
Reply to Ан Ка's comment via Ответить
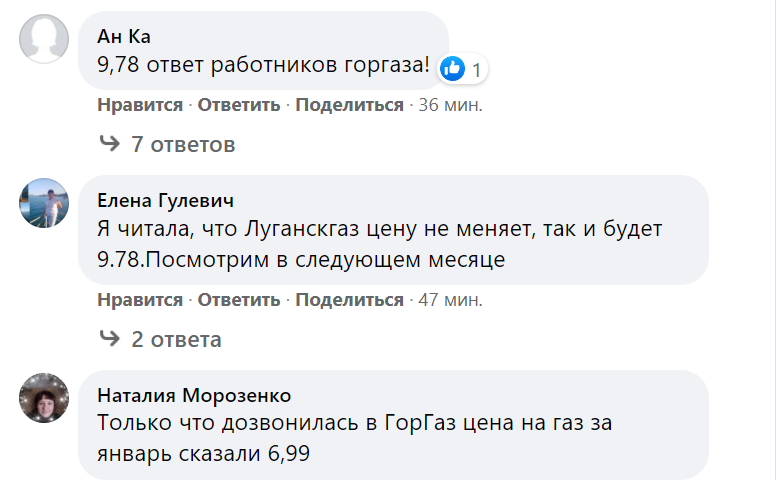241,105
